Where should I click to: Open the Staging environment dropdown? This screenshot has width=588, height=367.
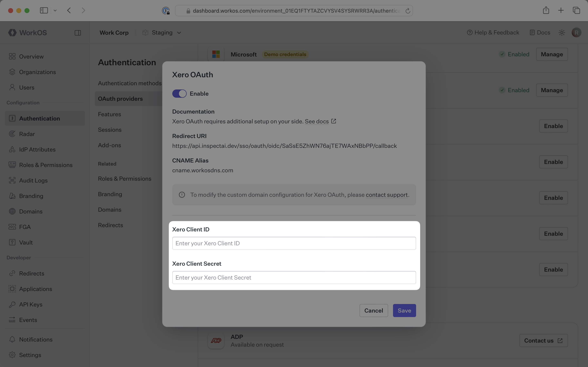point(162,33)
